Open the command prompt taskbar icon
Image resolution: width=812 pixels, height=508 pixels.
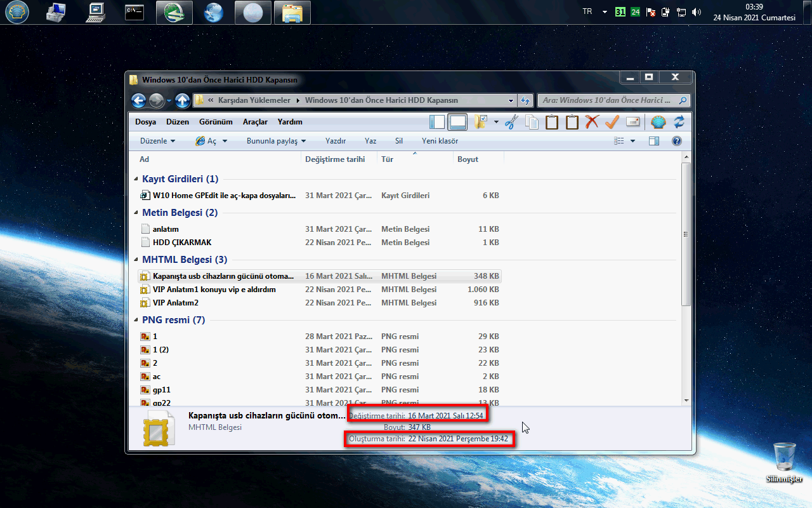point(134,13)
